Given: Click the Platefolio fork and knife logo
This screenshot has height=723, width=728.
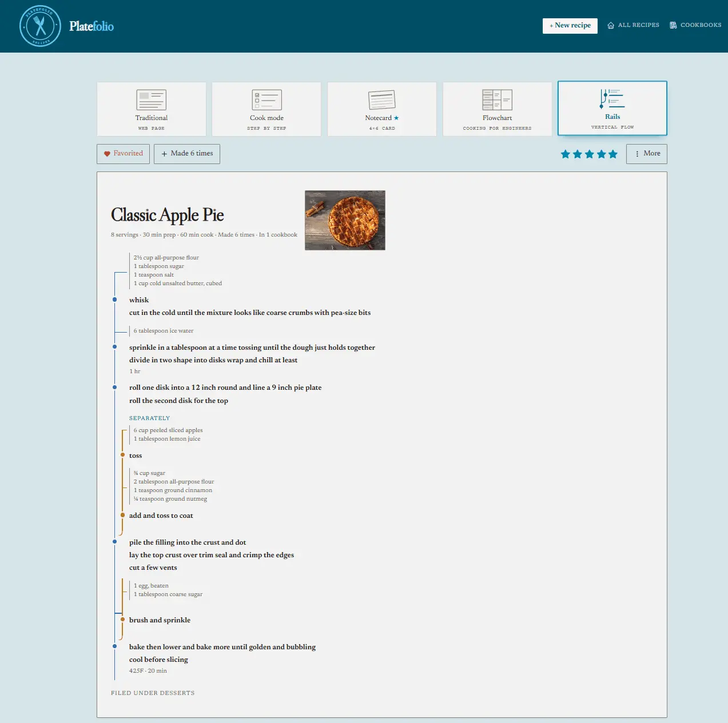Looking at the screenshot, I should coord(40,26).
